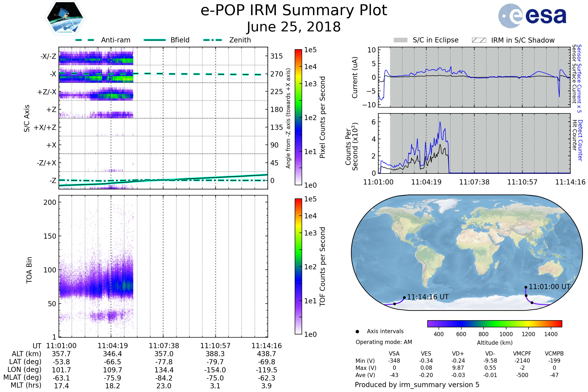Image resolution: width=588 pixels, height=392 pixels.
Task: Click the TOF Counts per Second colorbar
Action: 298,266
